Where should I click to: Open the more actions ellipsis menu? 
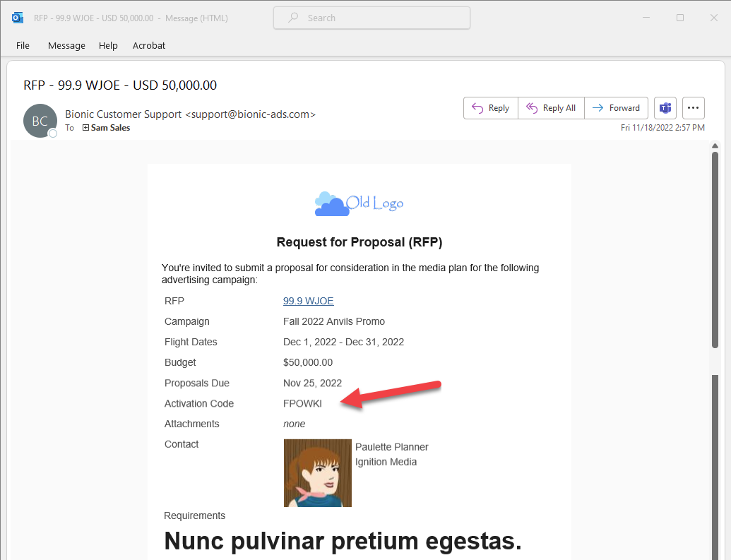click(x=693, y=108)
